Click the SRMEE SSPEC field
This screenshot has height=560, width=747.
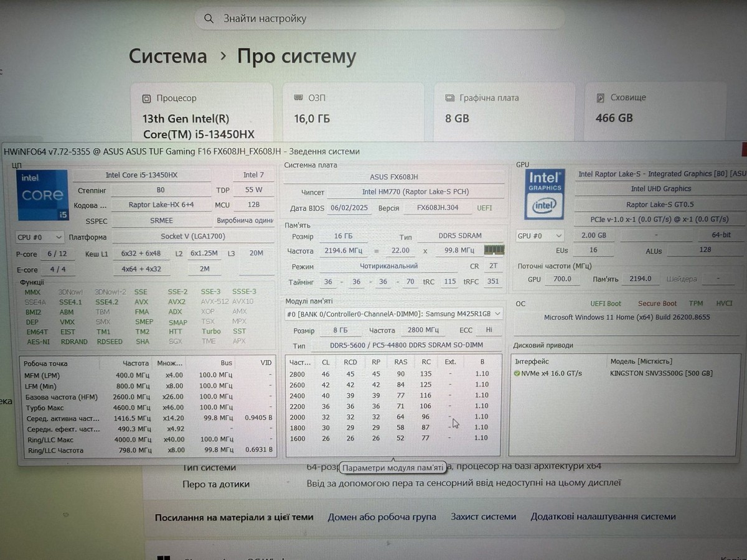click(161, 221)
